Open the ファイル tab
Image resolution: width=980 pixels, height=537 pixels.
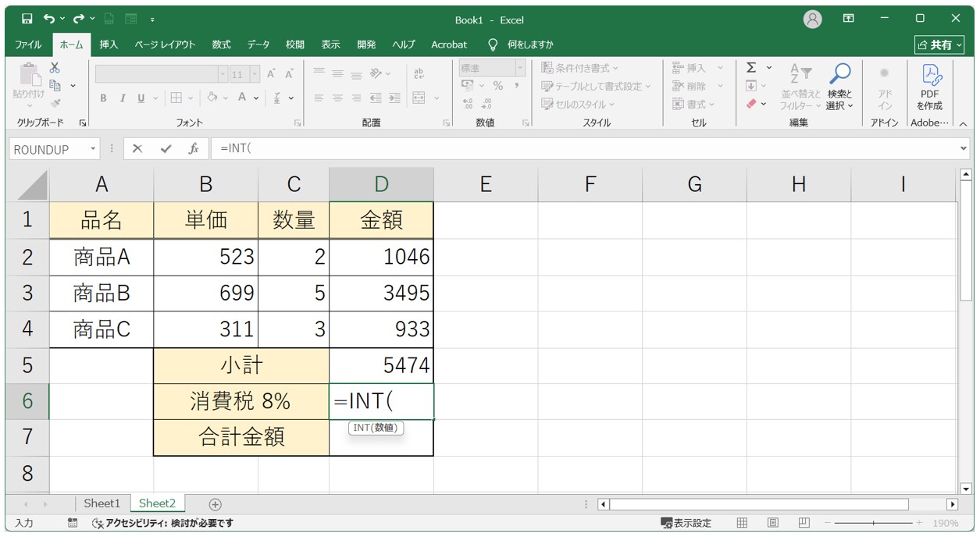coord(29,44)
